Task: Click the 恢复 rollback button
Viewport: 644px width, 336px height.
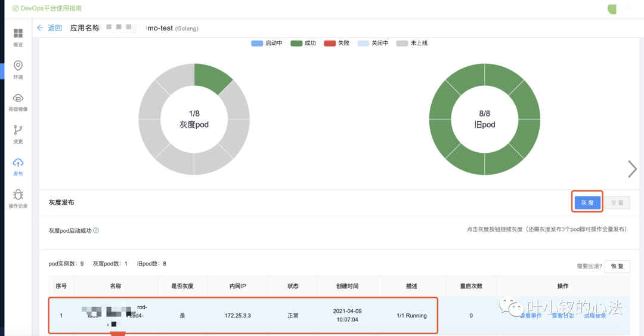Action: [x=617, y=266]
